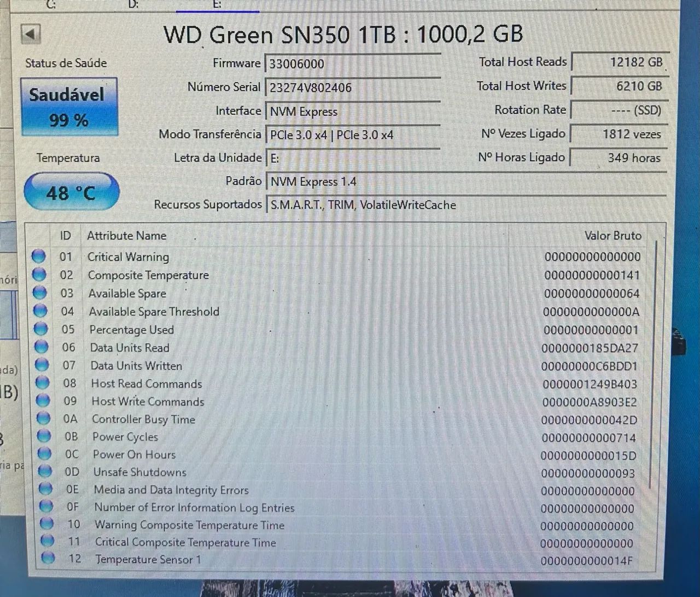Click the 48 °C temperature button
700x597 pixels.
(71, 192)
